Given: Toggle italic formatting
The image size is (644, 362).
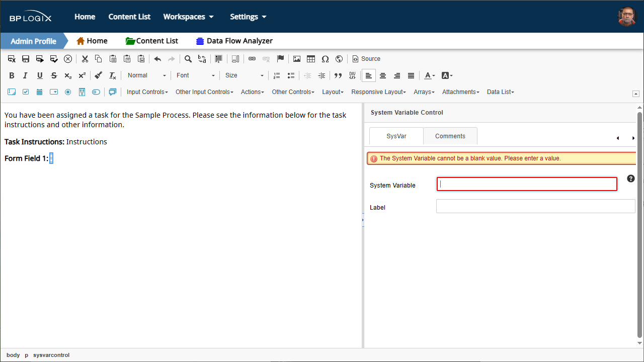Looking at the screenshot, I should (x=26, y=75).
